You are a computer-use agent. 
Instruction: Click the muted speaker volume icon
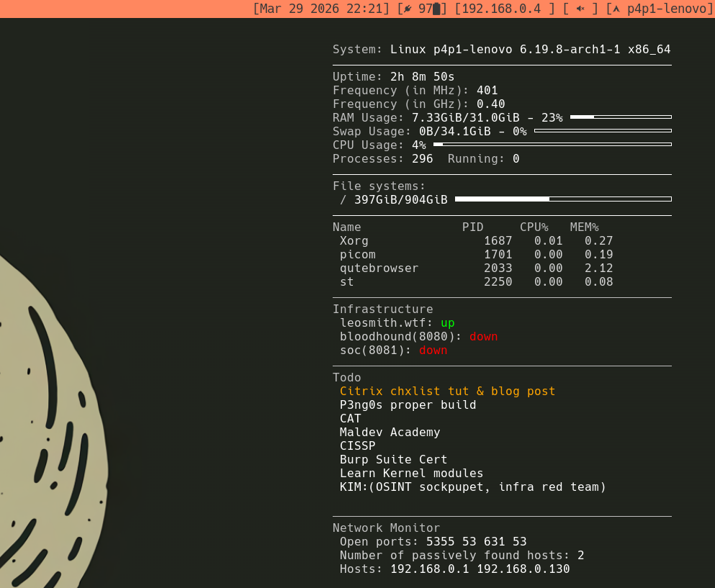coord(580,9)
